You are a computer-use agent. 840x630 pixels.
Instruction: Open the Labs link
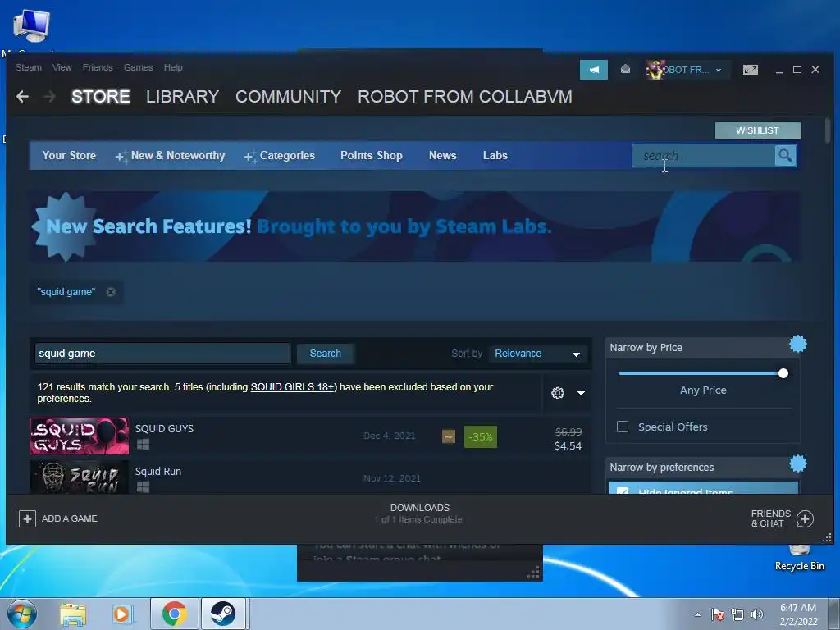495,155
